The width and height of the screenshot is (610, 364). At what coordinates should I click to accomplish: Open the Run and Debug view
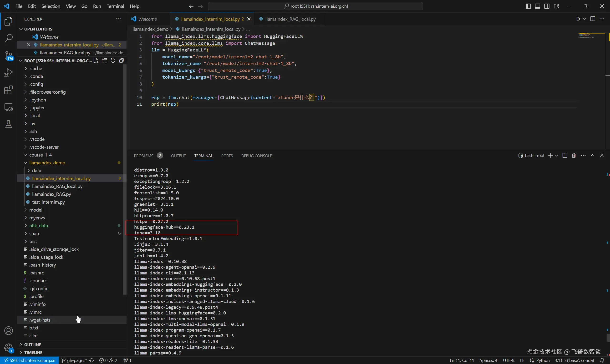pyautogui.click(x=9, y=73)
